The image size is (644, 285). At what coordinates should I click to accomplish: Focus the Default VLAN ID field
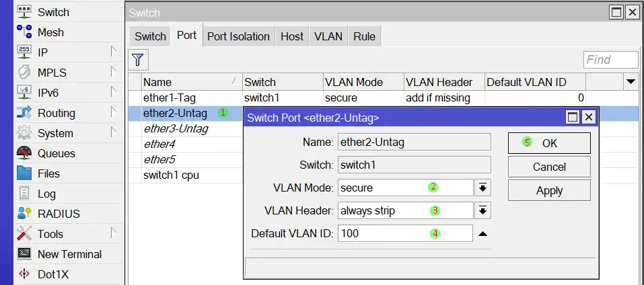click(405, 234)
